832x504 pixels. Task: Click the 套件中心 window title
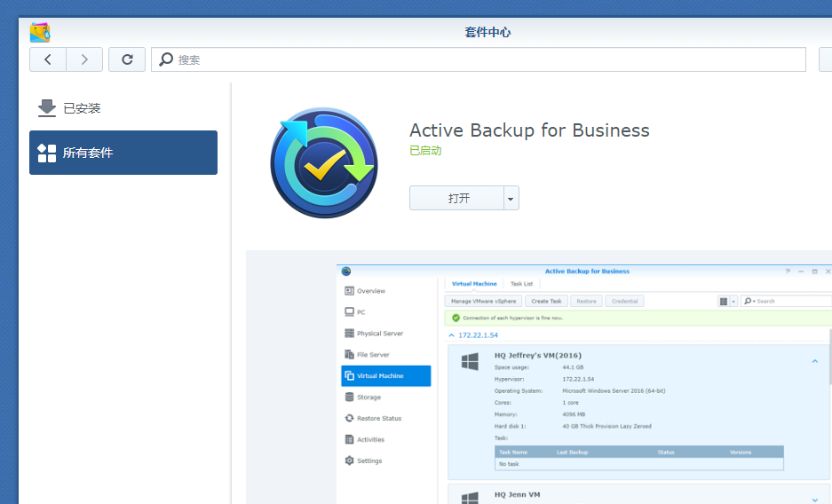487,32
